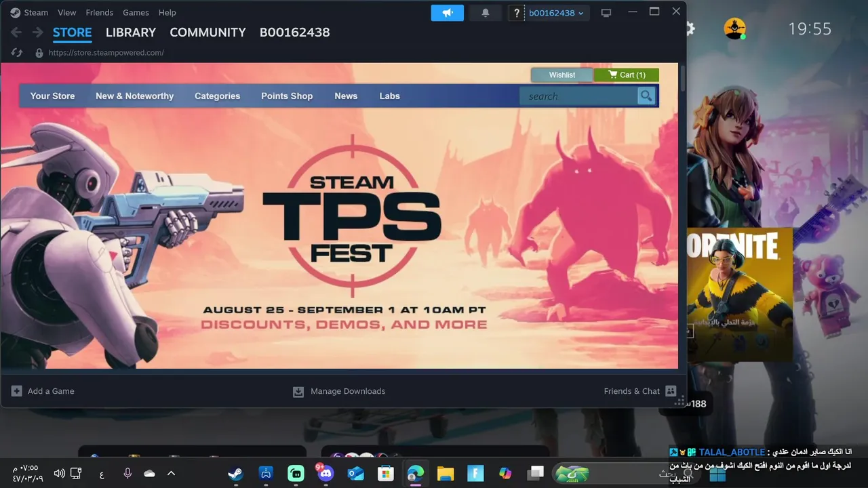The image size is (868, 488).
Task: Open the taskbar clock showing ٠٧:٥٥
Action: coord(28,473)
